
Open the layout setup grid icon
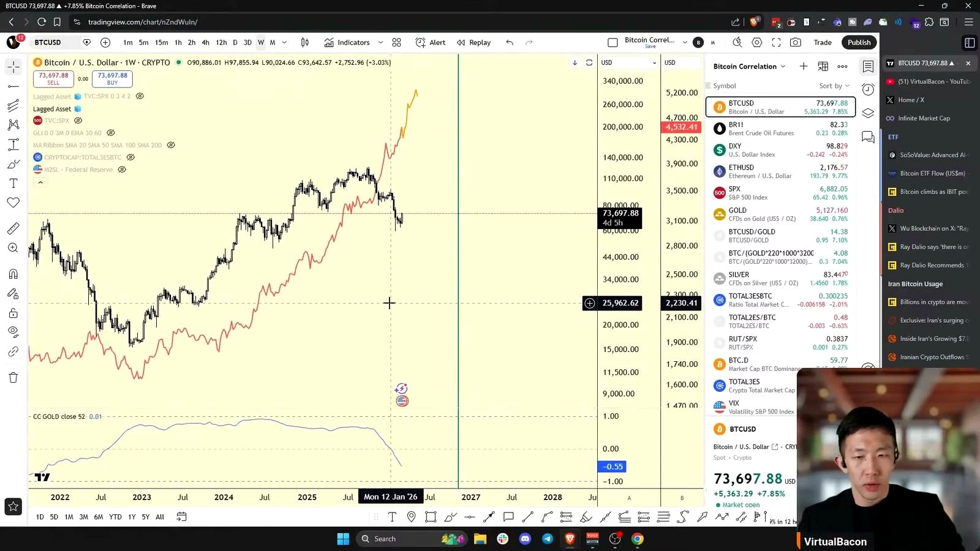(x=397, y=42)
